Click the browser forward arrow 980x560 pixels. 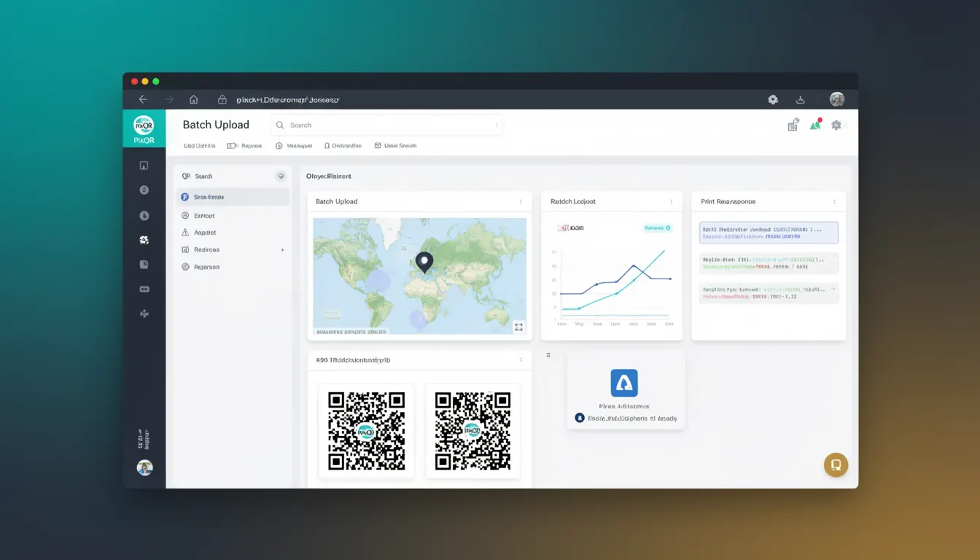click(169, 100)
